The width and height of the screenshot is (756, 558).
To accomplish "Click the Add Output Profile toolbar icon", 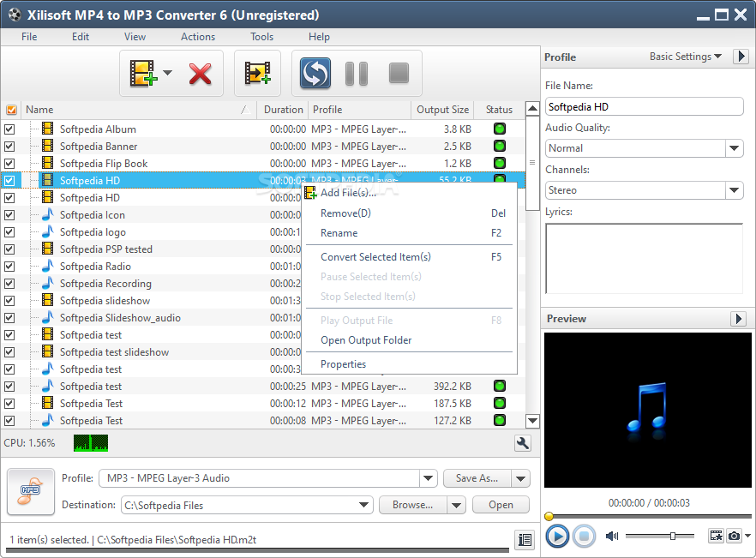I will 257,74.
